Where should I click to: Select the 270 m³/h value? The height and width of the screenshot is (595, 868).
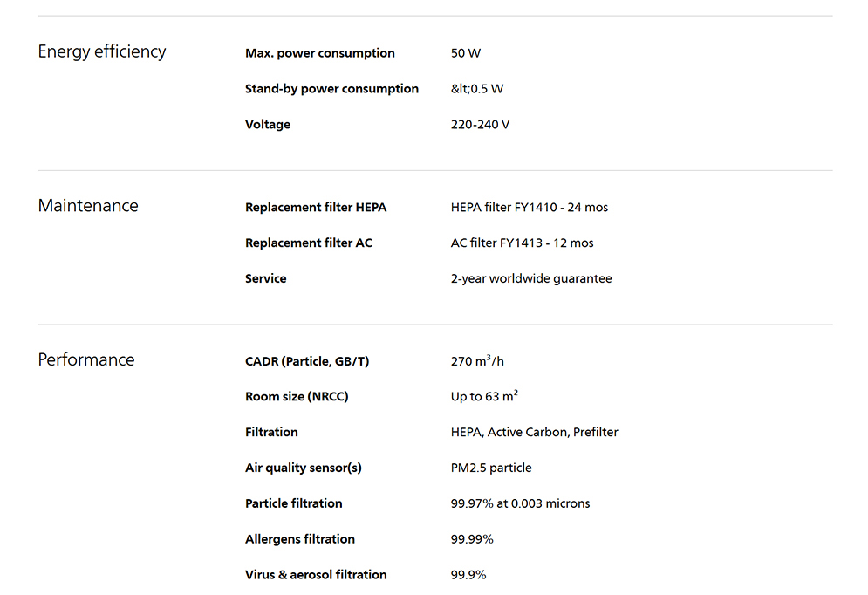[477, 361]
